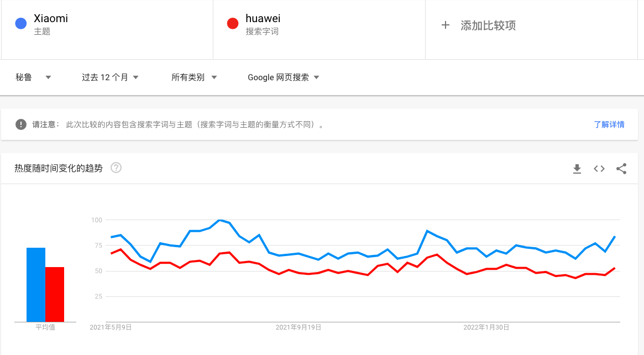Click the help question mark next to chart title
This screenshot has width=644, height=355.
(x=116, y=168)
